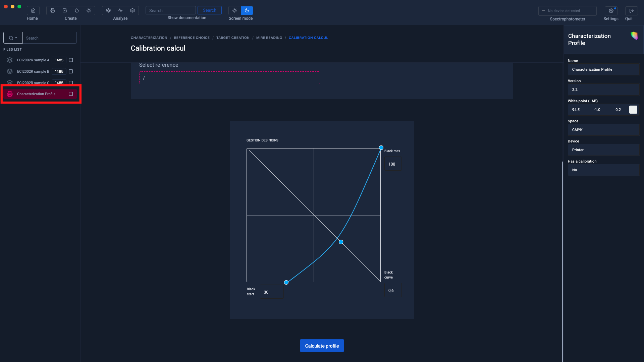Image resolution: width=644 pixels, height=362 pixels.
Task: Go to the Home icon
Action: 33,10
